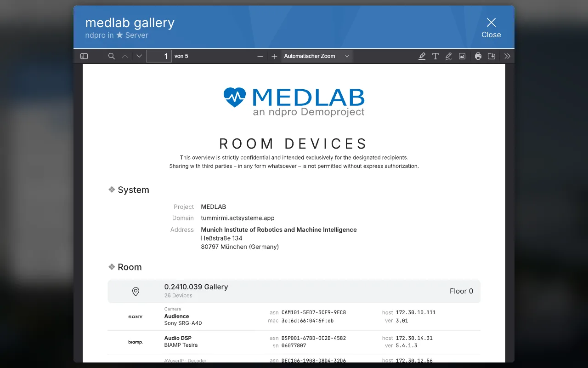
Task: Select the freehand draw tool
Action: tap(449, 56)
